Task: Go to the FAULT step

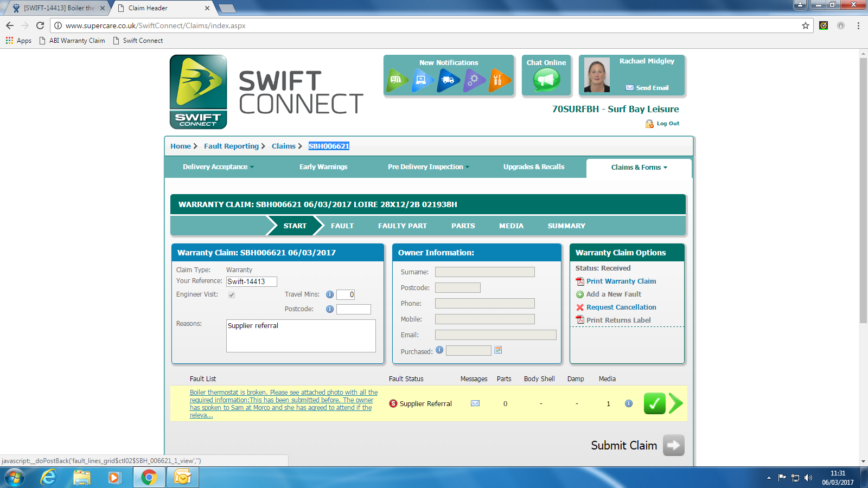Action: tap(342, 226)
